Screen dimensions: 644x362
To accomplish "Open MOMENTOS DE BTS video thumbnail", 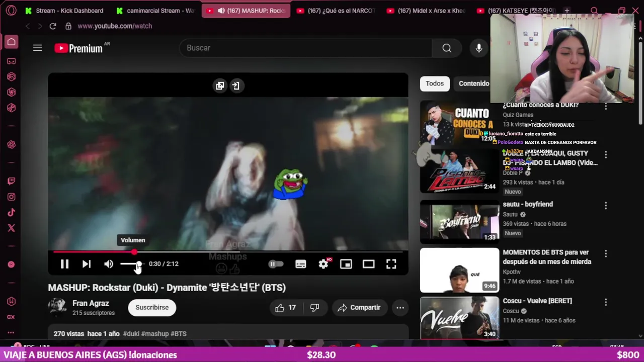I will [x=459, y=270].
